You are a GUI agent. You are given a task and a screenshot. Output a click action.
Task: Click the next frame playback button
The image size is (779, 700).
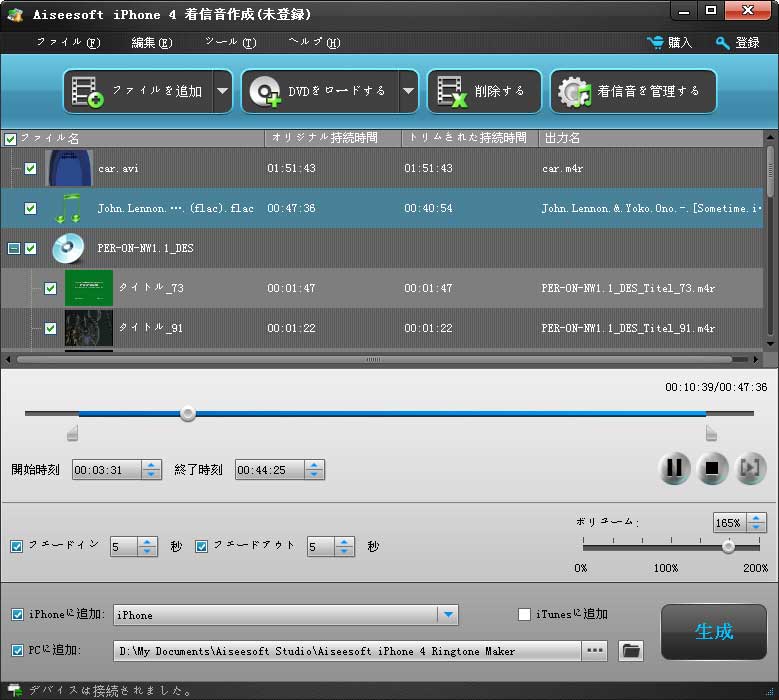click(750, 468)
